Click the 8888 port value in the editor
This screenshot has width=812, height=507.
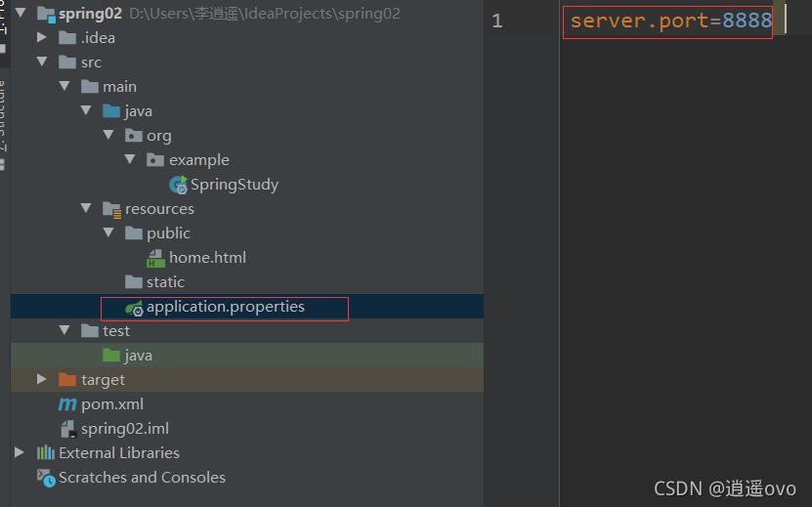coord(747,21)
